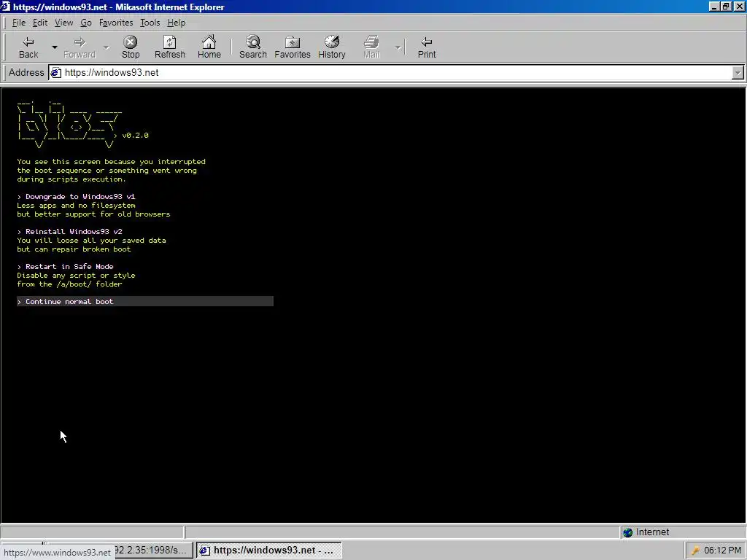Screen dimensions: 747x560
Task: Click the v0.2.0 version text
Action: click(135, 135)
